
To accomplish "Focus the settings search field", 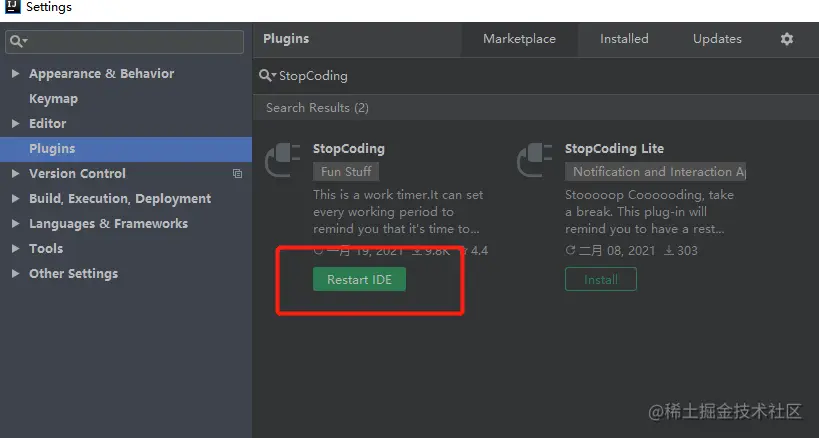I will 124,42.
